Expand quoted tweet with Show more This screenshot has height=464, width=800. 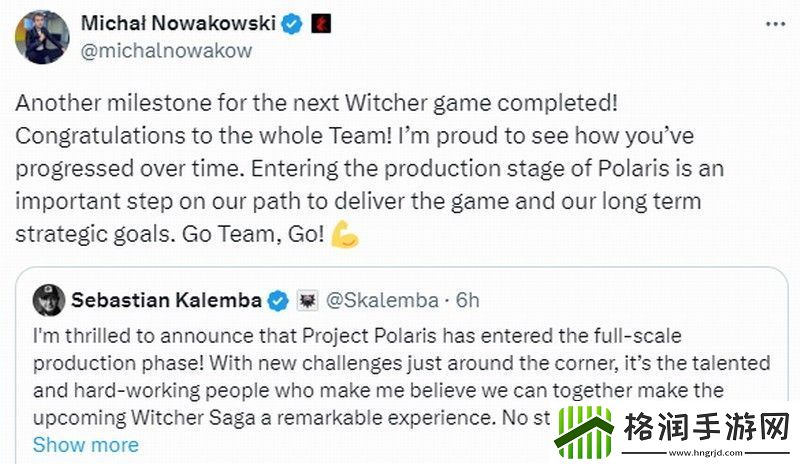(85, 444)
